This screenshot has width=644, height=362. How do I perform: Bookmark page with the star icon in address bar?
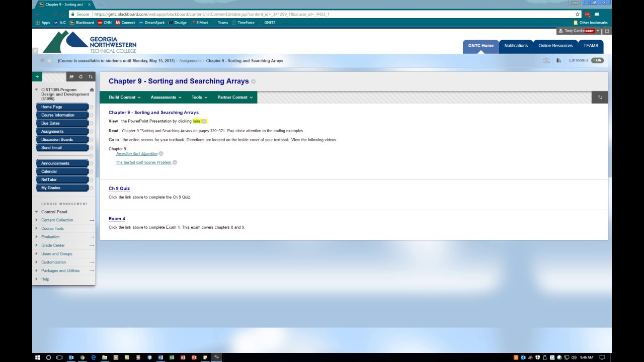point(578,14)
